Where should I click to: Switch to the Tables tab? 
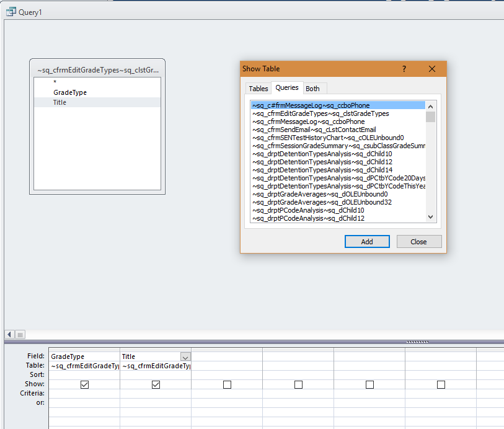click(259, 89)
